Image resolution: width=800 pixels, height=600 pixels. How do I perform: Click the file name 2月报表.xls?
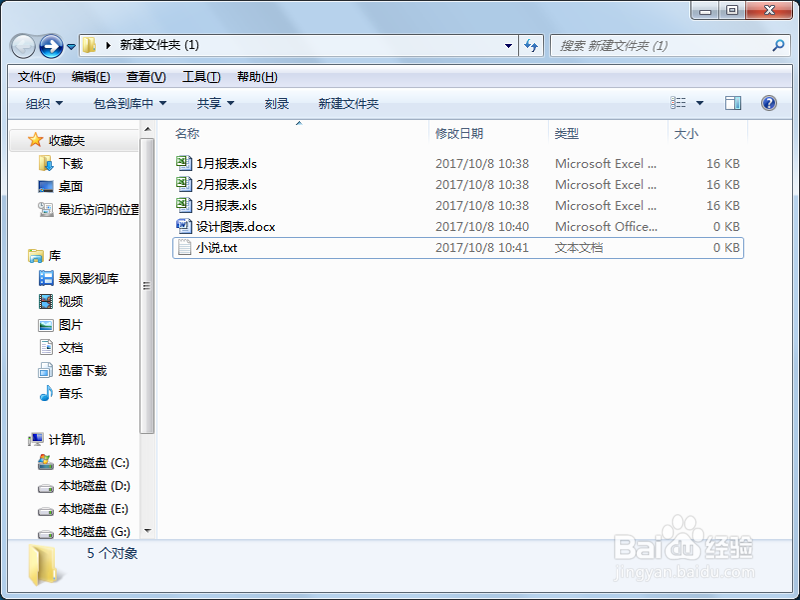coord(227,185)
